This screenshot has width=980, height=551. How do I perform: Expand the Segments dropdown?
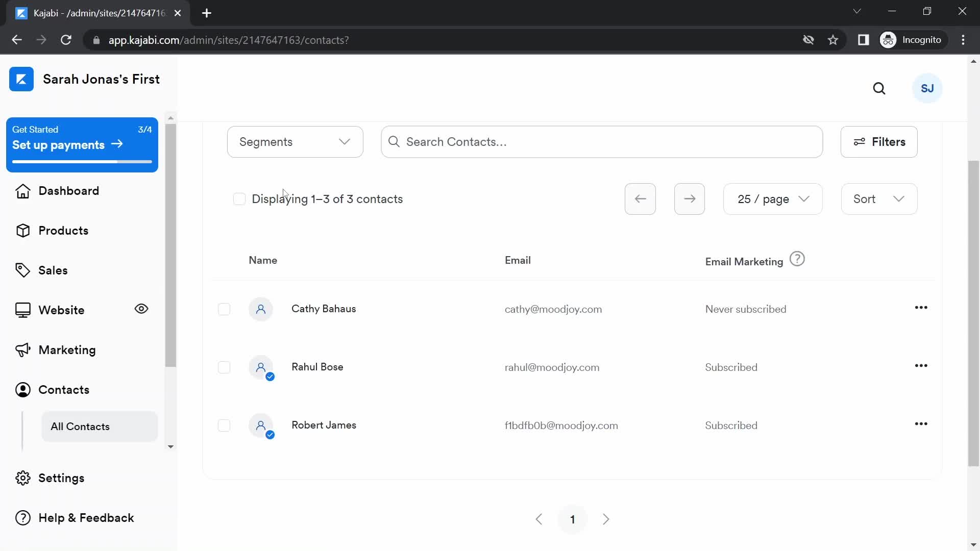click(x=295, y=141)
